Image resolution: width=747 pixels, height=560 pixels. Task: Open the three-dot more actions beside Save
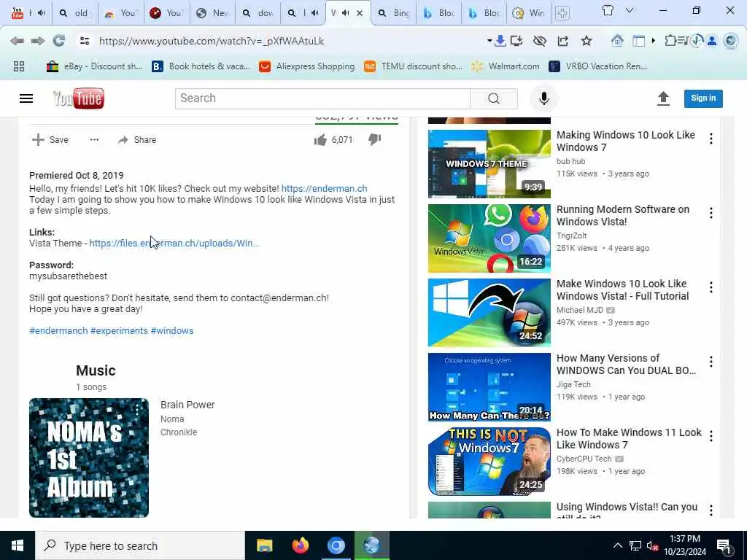pos(94,139)
